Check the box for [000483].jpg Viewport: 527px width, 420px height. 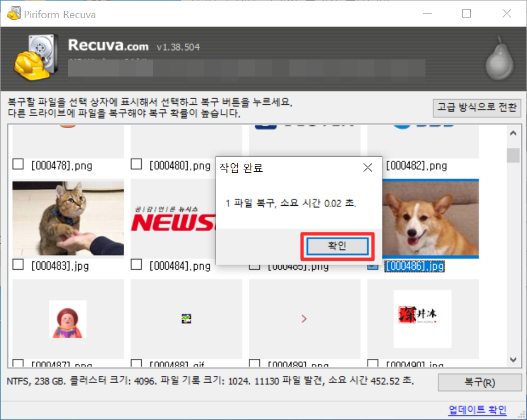tap(18, 265)
